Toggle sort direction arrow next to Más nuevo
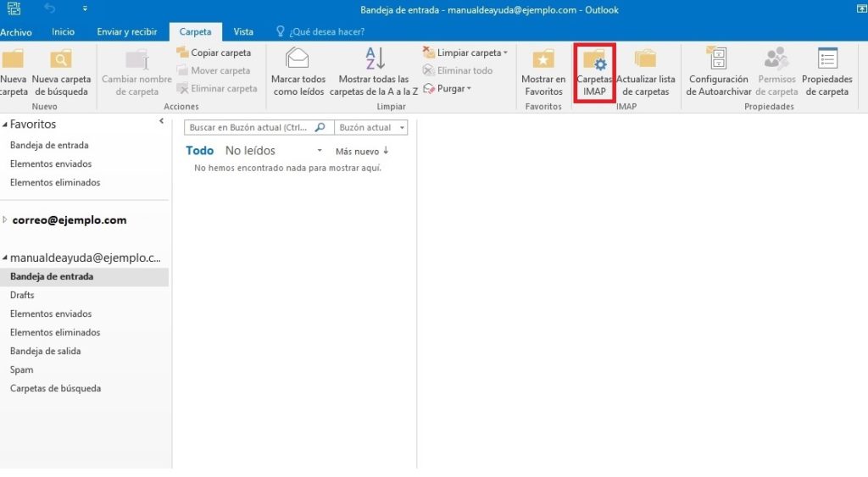The image size is (868, 477). coord(386,151)
